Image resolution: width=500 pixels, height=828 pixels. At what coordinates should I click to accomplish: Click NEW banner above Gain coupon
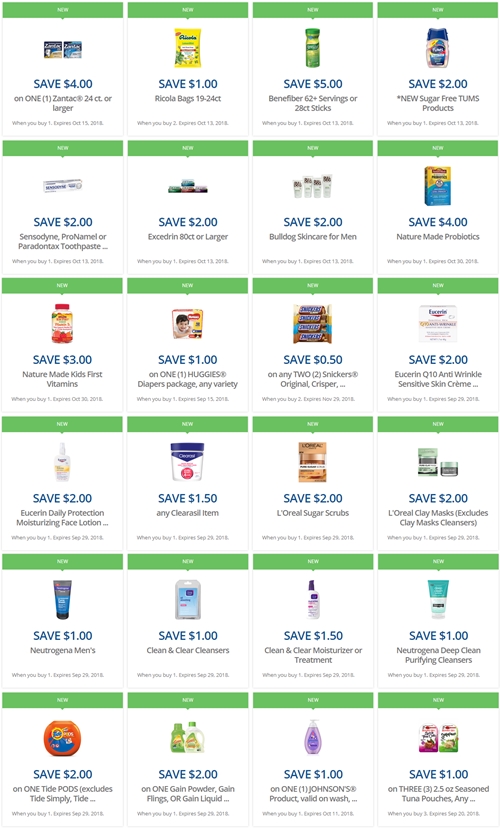coord(187,700)
